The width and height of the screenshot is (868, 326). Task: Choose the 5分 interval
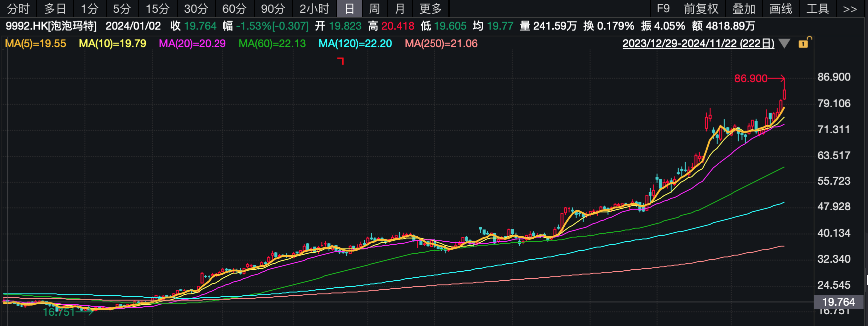point(122,9)
